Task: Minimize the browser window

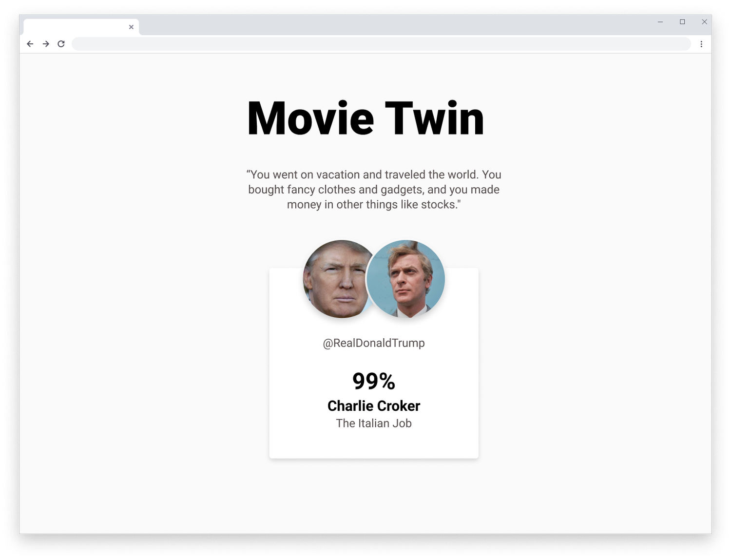Action: point(660,22)
